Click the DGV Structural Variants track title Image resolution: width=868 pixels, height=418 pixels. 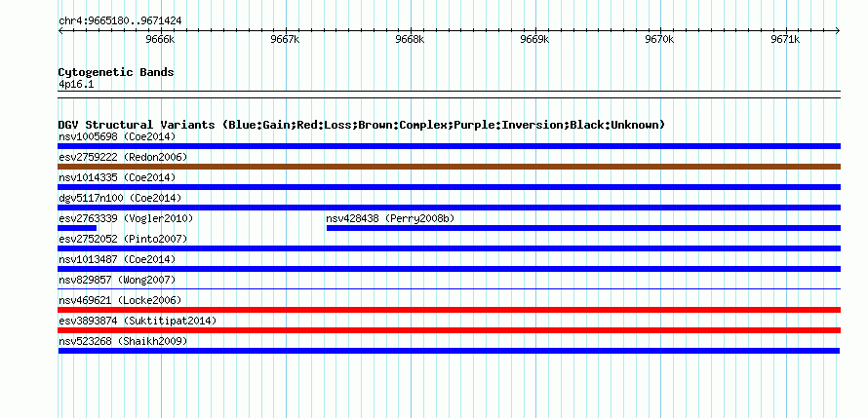point(362,125)
